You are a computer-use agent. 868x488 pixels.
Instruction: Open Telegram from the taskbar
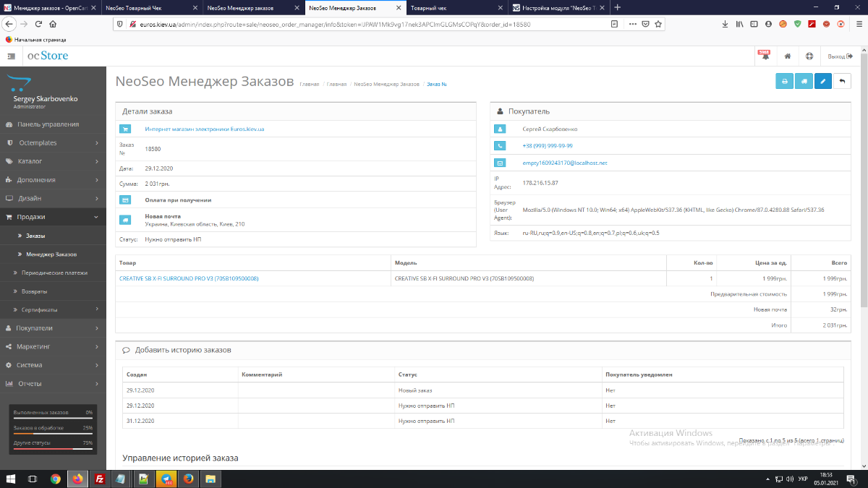166,479
